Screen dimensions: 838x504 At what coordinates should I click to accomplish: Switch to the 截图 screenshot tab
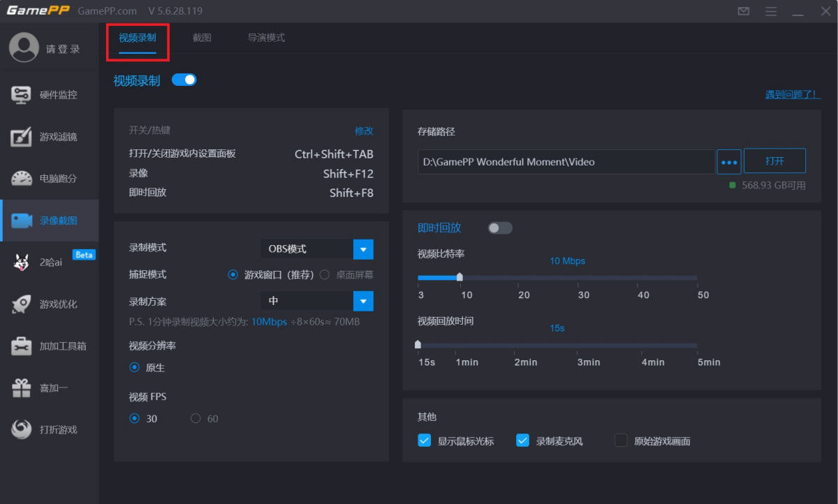[202, 37]
